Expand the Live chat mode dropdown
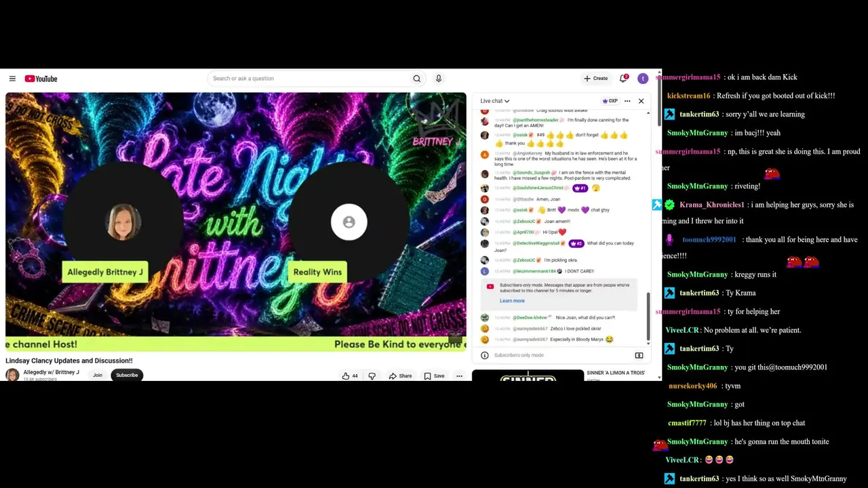 (495, 101)
